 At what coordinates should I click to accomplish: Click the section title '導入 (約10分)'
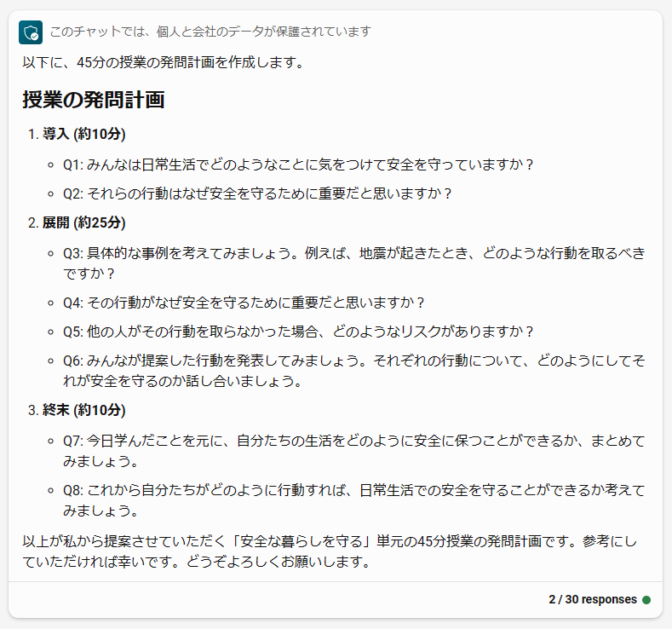[x=84, y=134]
